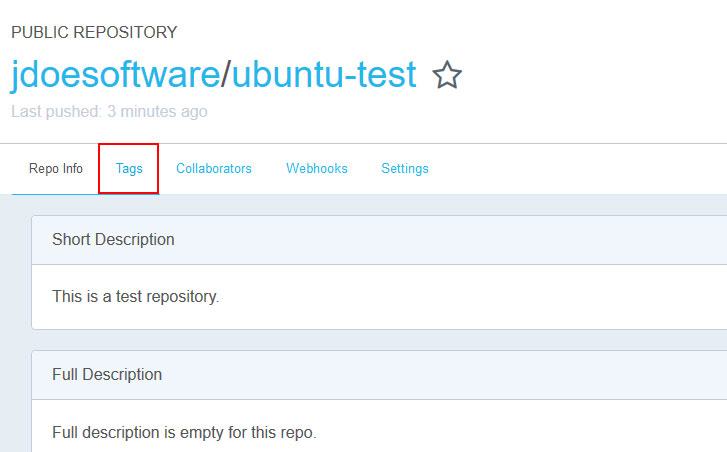This screenshot has height=452, width=727.
Task: Click the ubuntu-test repository name link
Action: tap(324, 74)
